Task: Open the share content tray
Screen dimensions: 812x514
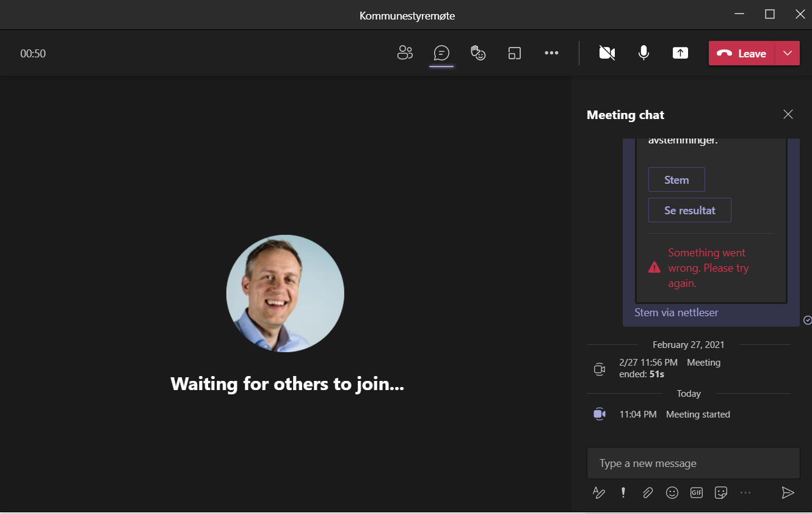Action: (x=680, y=53)
